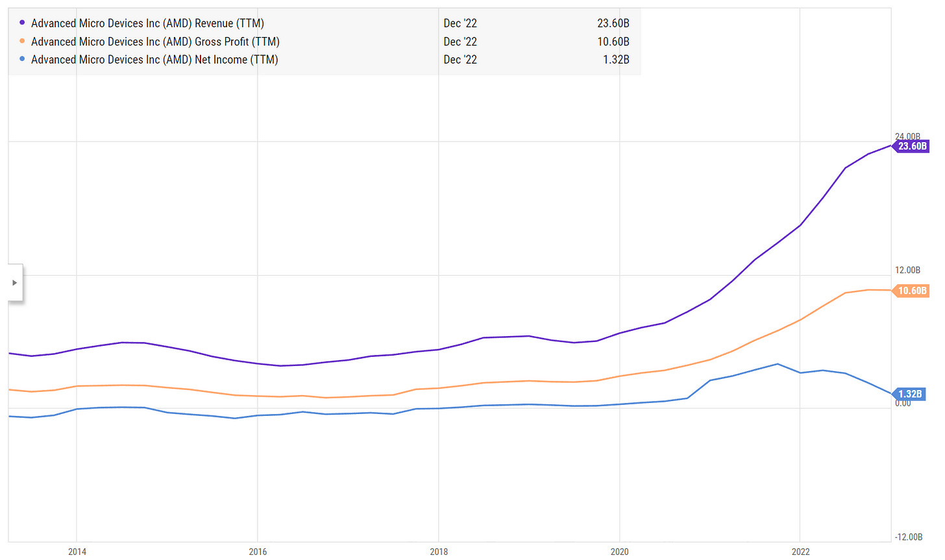This screenshot has height=560, width=945.
Task: Click the orange Gross Profit legend dot
Action: pyautogui.click(x=22, y=42)
